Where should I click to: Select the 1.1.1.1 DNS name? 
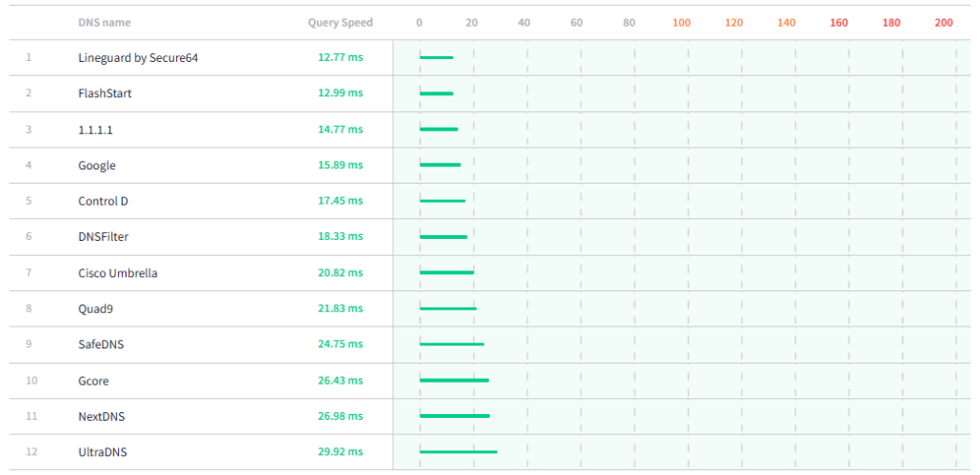click(x=96, y=129)
